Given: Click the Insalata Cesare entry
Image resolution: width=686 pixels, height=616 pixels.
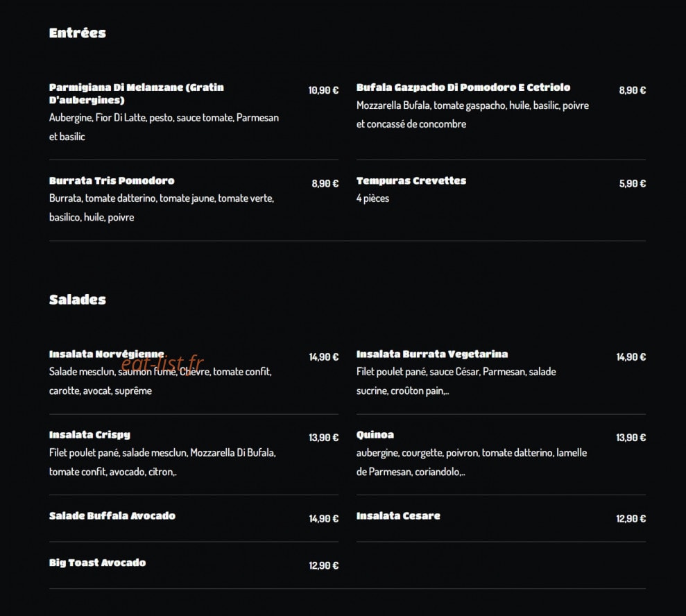Looking at the screenshot, I should (398, 516).
